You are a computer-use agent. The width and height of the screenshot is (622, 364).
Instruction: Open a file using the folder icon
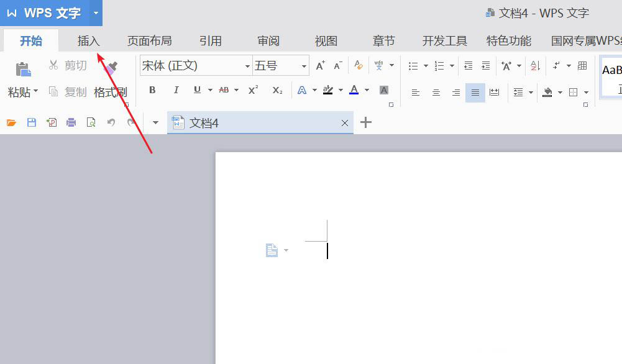11,122
